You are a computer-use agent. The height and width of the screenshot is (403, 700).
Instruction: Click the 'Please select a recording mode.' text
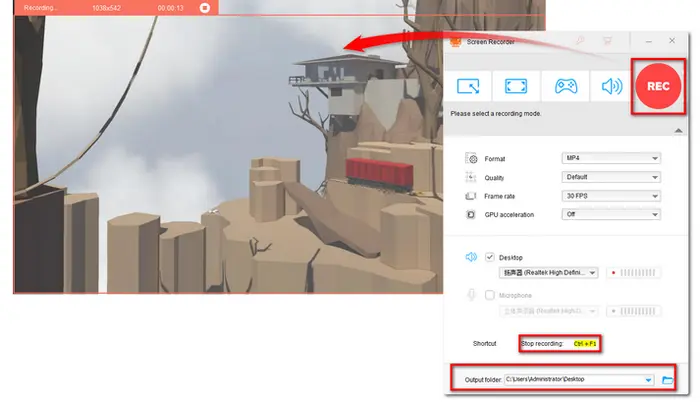496,114
